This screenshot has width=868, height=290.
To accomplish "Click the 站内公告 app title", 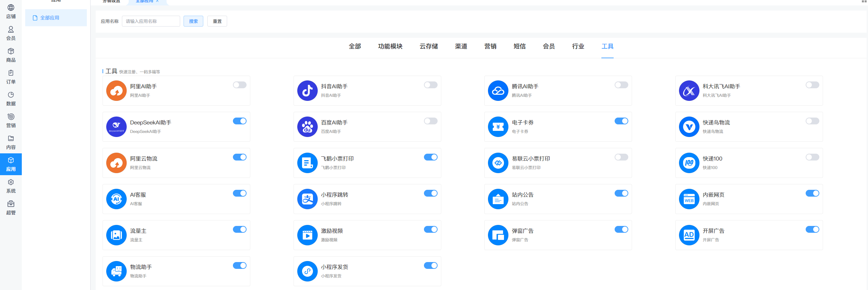I will pos(523,195).
